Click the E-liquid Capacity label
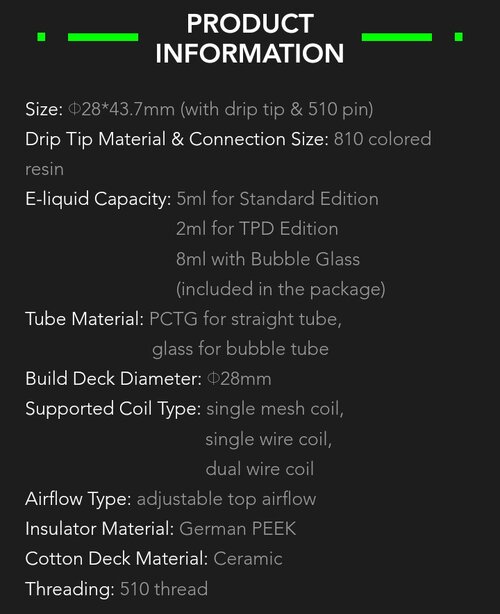Image resolution: width=500 pixels, height=614 pixels. 98,199
